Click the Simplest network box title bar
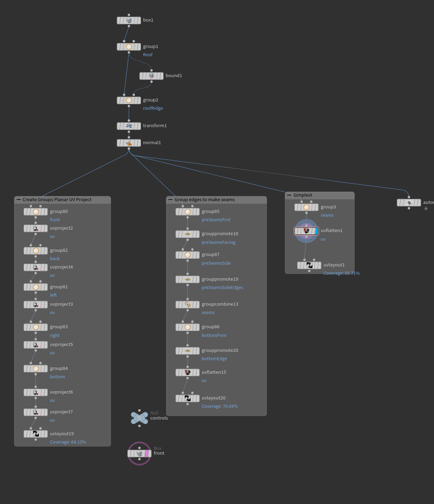434x504 pixels. point(320,195)
